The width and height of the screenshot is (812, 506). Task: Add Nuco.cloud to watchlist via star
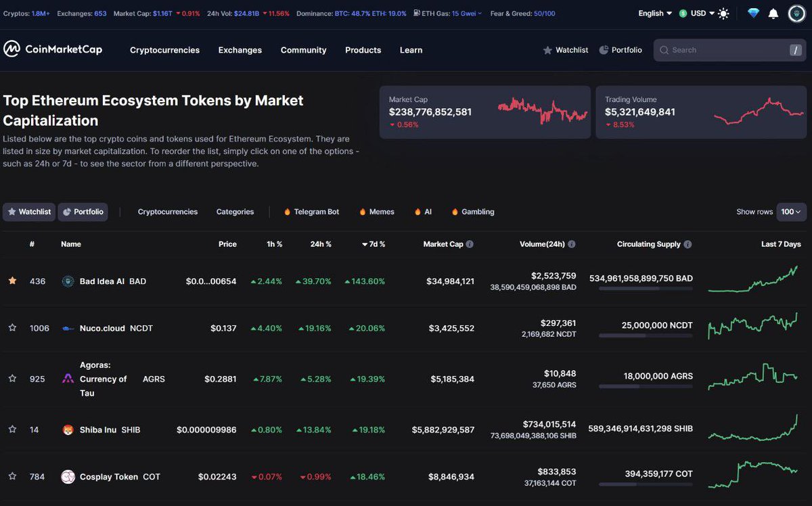point(12,328)
